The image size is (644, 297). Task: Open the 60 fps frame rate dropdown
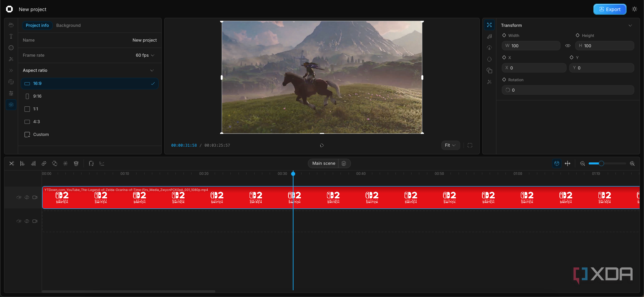pos(145,55)
